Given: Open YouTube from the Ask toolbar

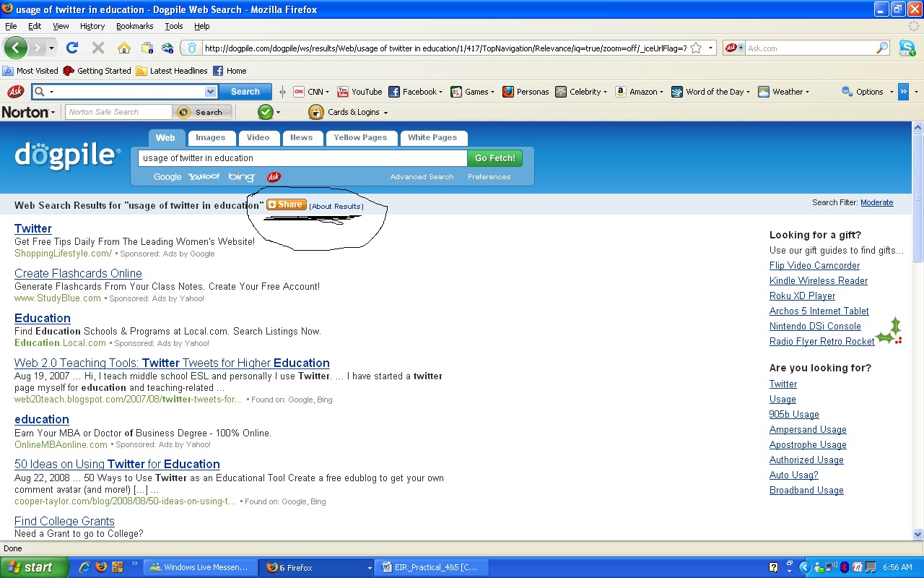Looking at the screenshot, I should click(x=359, y=92).
